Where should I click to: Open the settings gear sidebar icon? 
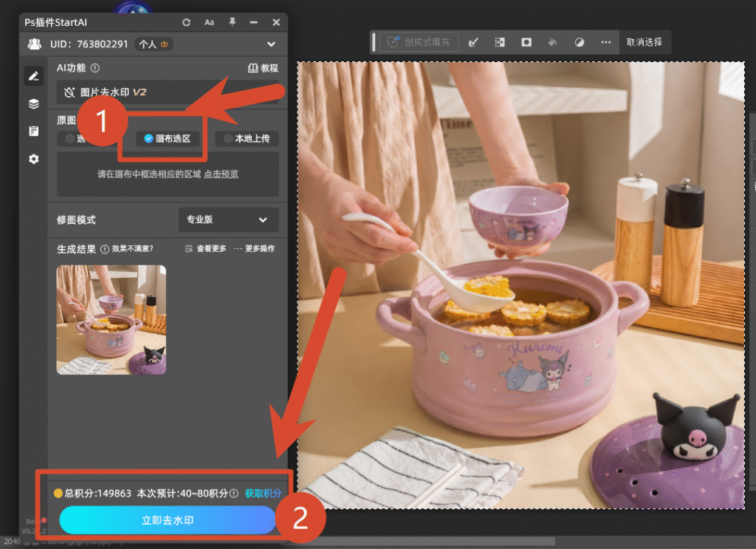point(34,159)
